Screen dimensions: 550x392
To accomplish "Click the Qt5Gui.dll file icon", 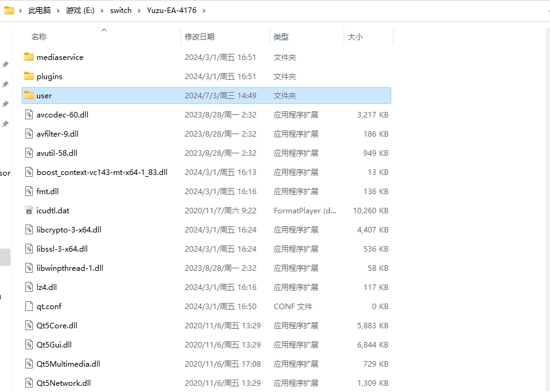I will [29, 344].
